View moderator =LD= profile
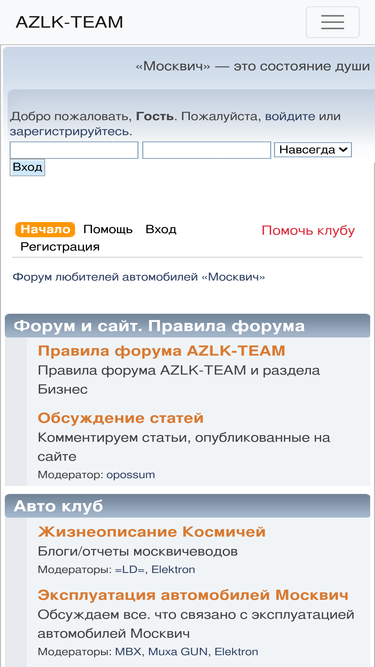This screenshot has width=375, height=667. tap(130, 570)
